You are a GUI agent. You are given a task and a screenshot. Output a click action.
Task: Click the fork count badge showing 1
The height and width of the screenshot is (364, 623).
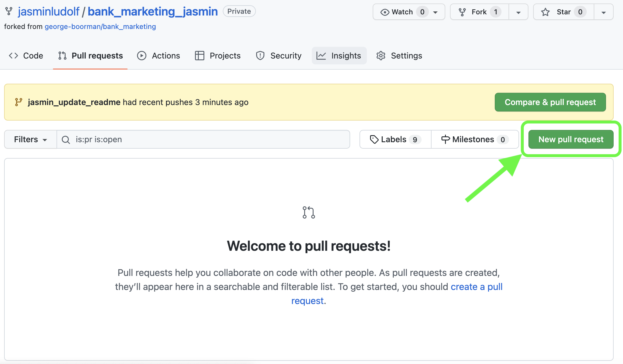[x=496, y=12]
